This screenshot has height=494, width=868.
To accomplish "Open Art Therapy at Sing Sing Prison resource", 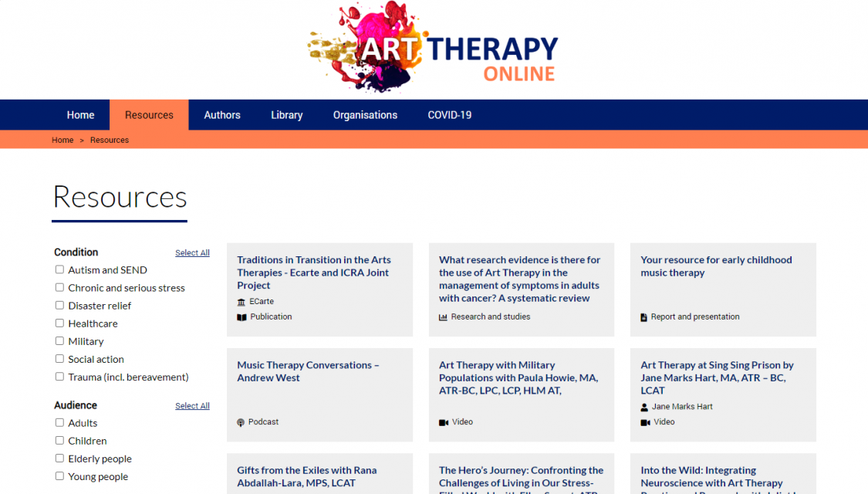I will pos(717,377).
